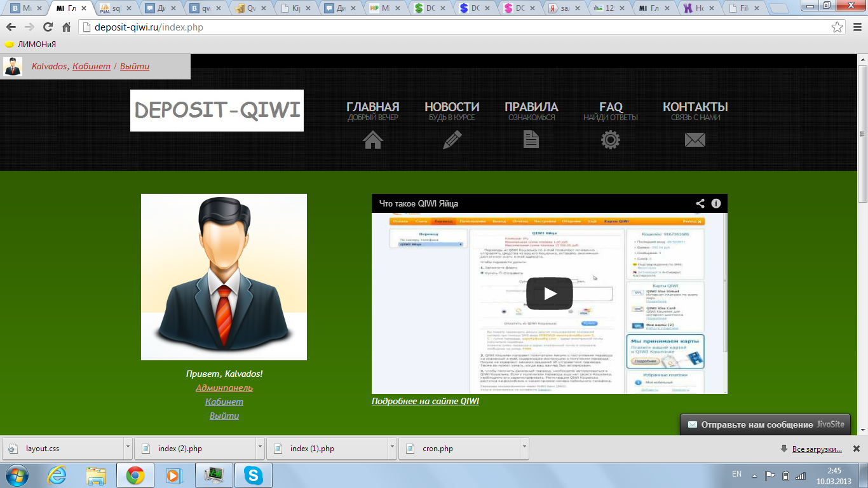This screenshot has height=488, width=868.
Task: Expand options for the layout.css download
Action: coord(128,448)
